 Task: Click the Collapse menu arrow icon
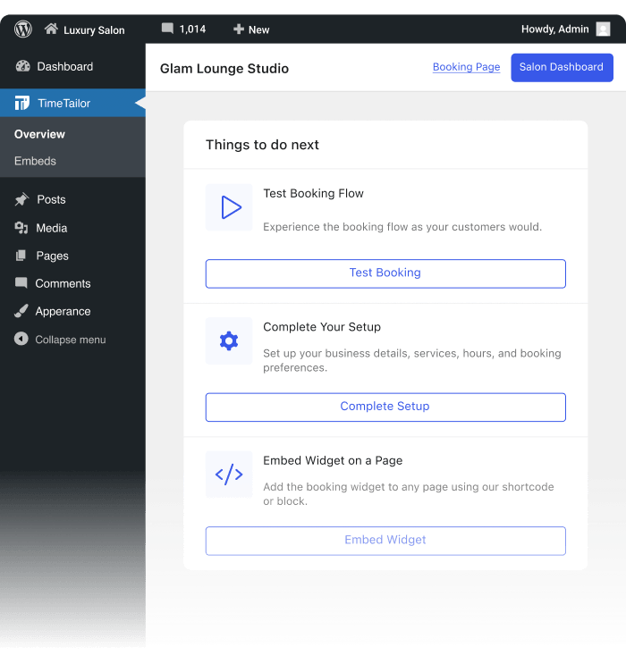[x=21, y=339]
